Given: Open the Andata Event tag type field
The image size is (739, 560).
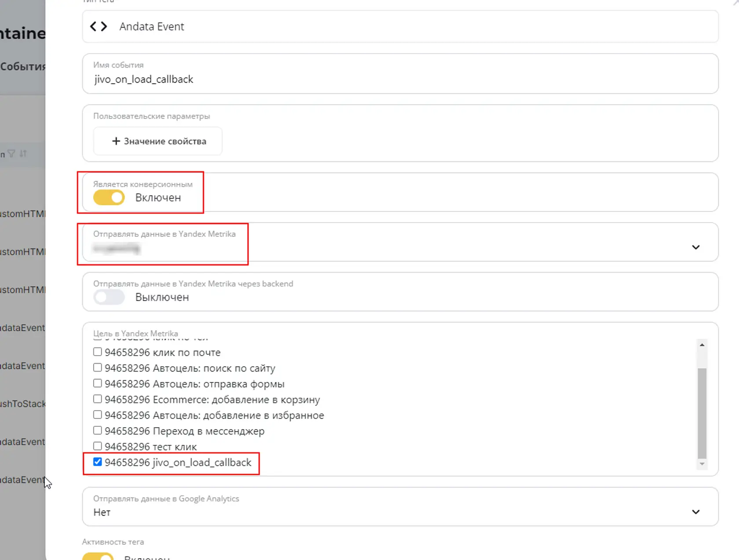Looking at the screenshot, I should tap(400, 26).
